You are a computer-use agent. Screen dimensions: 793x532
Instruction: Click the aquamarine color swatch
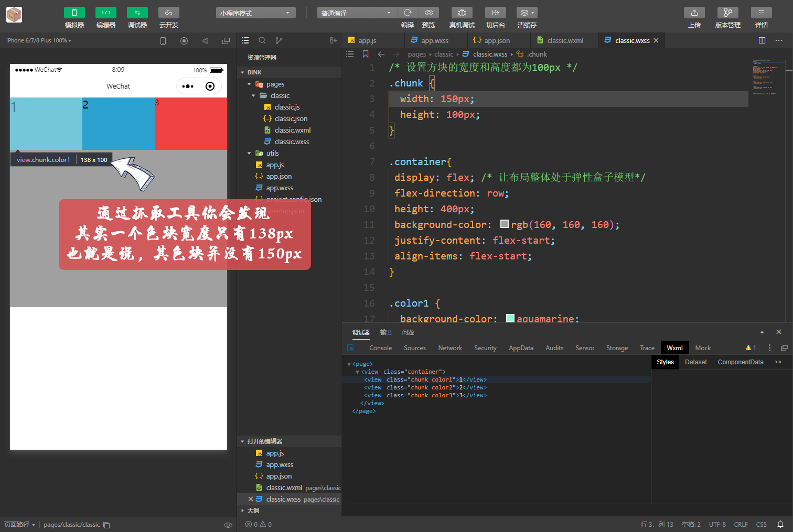[x=510, y=318]
